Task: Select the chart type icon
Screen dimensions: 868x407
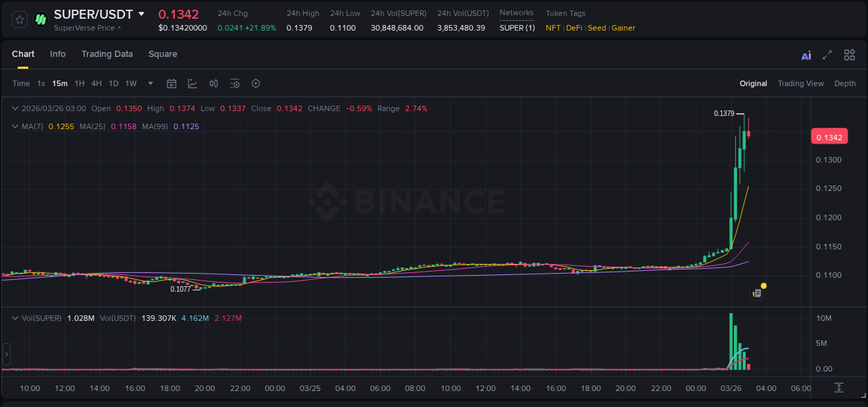Action: (x=192, y=83)
